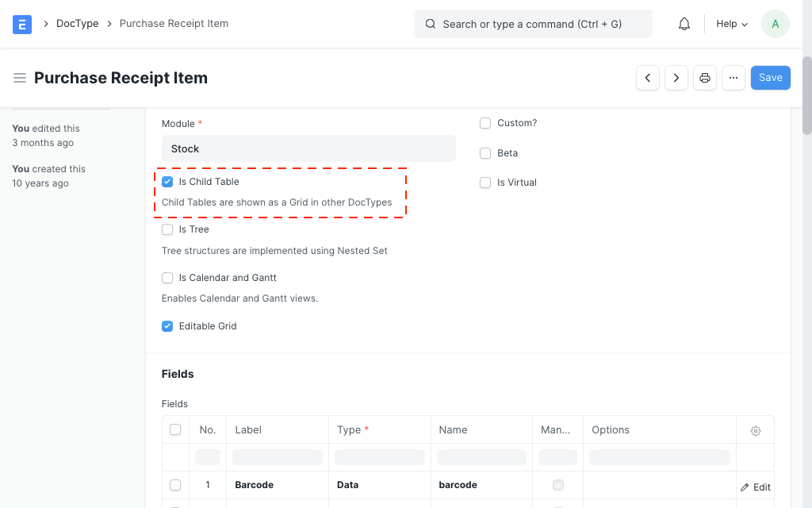Enable the Is Tree checkbox
This screenshot has width=812, height=508.
167,229
